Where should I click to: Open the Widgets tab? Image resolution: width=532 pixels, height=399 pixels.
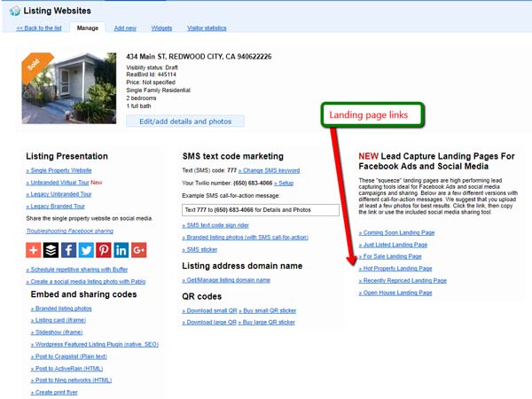161,28
